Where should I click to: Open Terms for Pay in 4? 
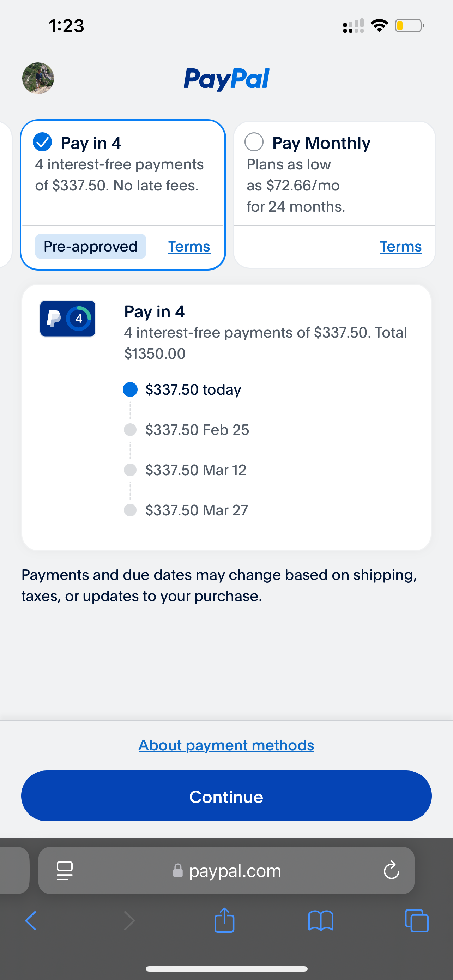[x=189, y=247]
